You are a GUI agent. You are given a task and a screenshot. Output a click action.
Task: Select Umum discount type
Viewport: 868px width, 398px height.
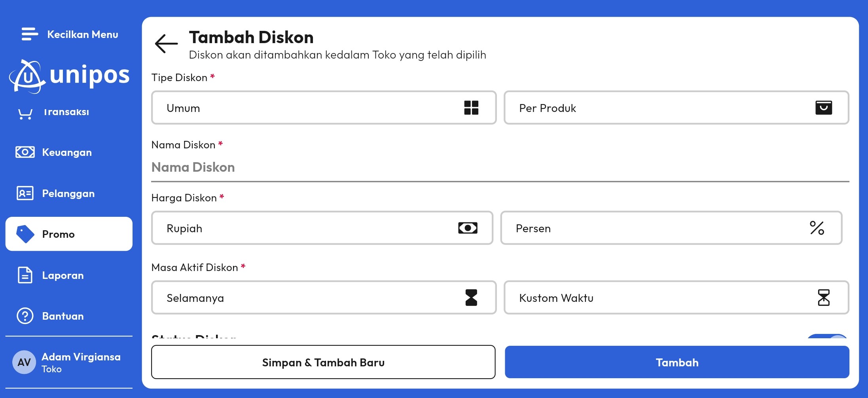(x=323, y=108)
